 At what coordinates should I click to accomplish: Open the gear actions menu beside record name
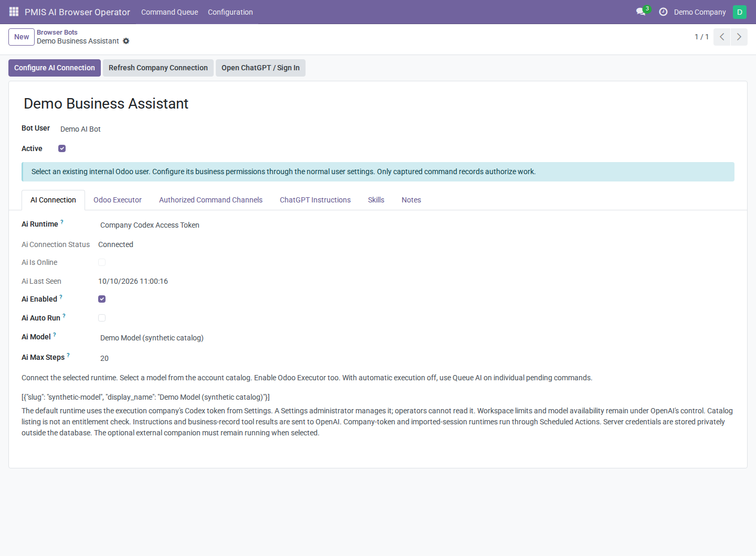coord(126,41)
